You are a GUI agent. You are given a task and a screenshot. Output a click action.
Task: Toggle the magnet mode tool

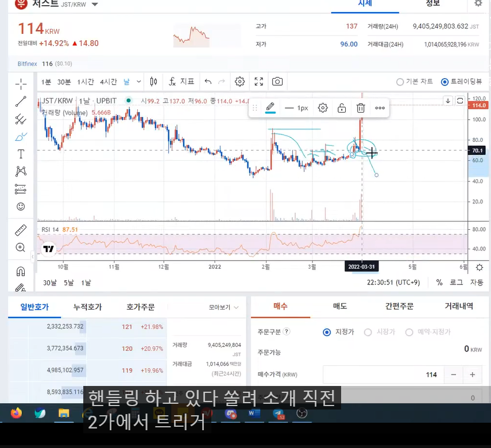(x=21, y=271)
